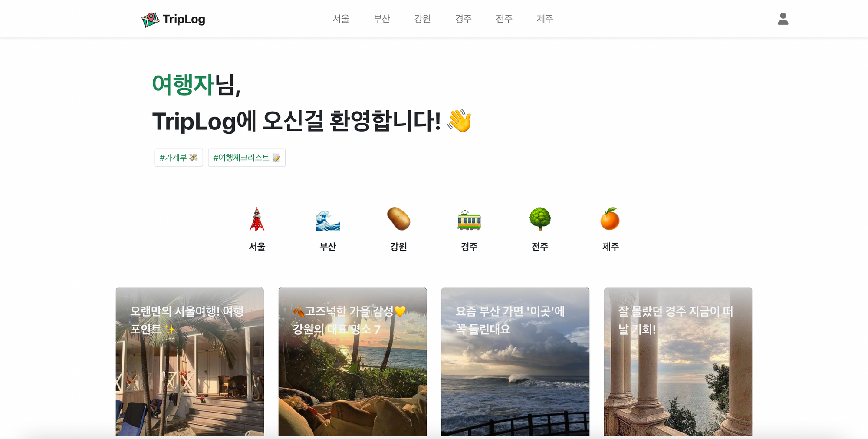The width and height of the screenshot is (868, 439).
Task: Go to 강원 in the top navigation
Action: pyautogui.click(x=423, y=19)
